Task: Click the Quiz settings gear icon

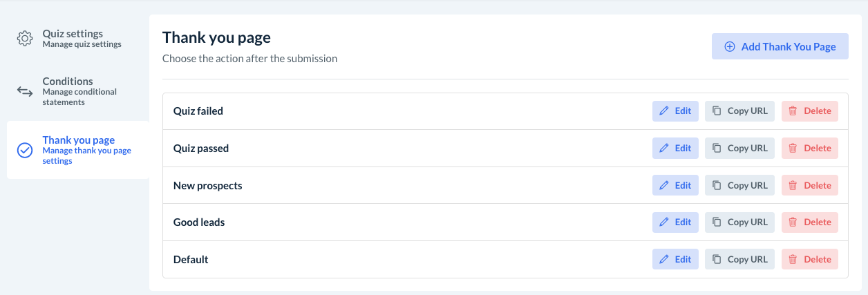Action: pos(25,39)
